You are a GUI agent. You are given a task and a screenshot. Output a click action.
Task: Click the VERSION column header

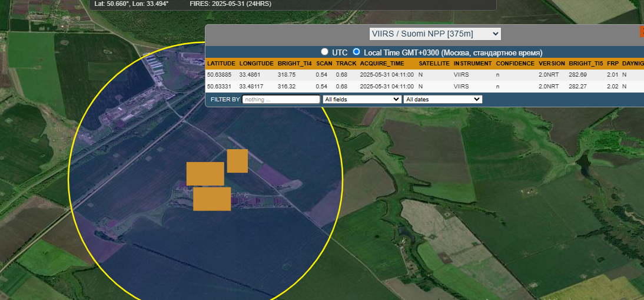[x=552, y=64]
